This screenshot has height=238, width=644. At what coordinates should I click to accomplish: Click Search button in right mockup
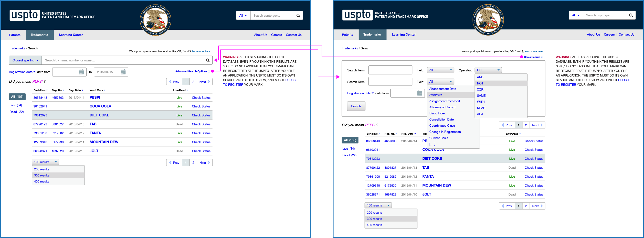tap(356, 106)
